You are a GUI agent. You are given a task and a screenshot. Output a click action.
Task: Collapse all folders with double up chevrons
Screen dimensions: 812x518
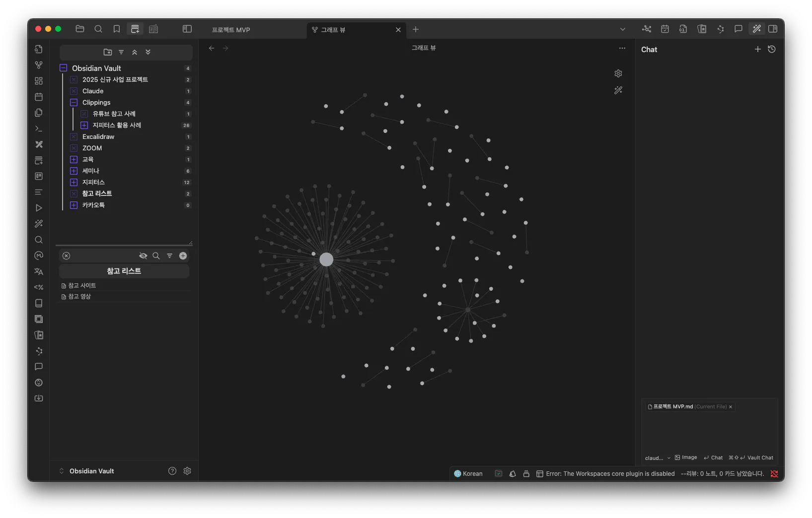click(135, 52)
